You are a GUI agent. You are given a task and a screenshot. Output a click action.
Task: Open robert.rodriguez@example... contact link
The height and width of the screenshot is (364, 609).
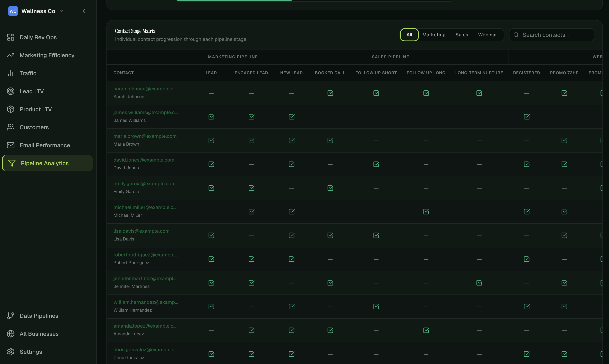point(146,255)
